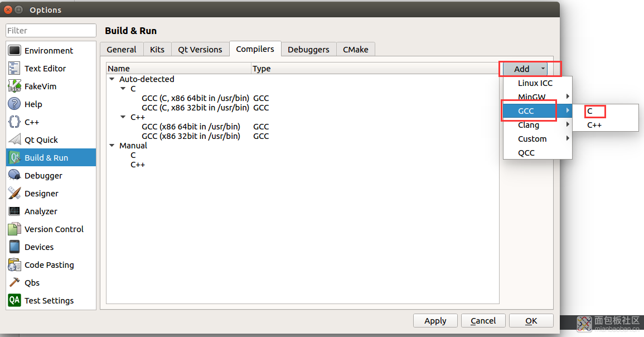This screenshot has width=644, height=337.
Task: Collapse the C group under Auto-detected
Action: [123, 89]
